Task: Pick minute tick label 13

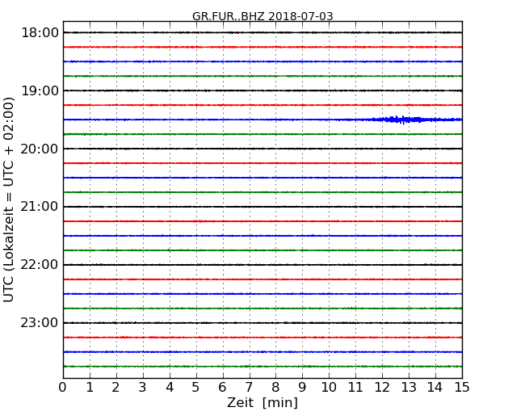Action: 409,387
